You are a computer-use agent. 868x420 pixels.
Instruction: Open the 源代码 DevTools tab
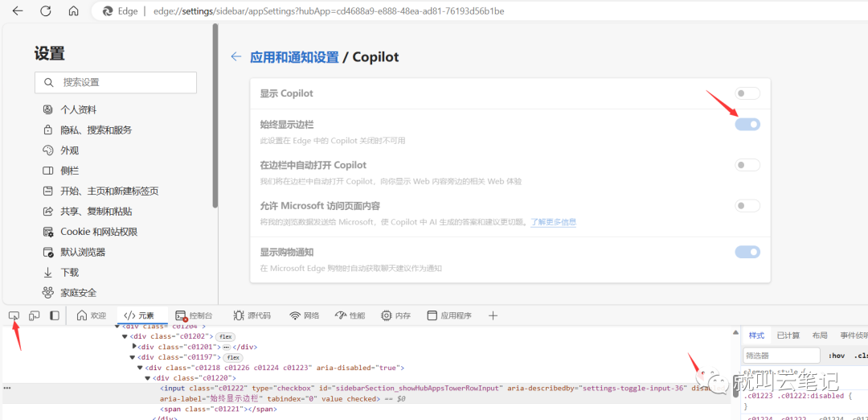(252, 316)
